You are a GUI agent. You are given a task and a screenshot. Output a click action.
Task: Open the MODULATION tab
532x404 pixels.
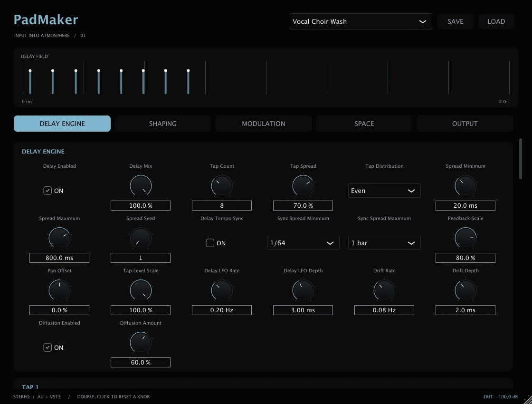pyautogui.click(x=264, y=124)
